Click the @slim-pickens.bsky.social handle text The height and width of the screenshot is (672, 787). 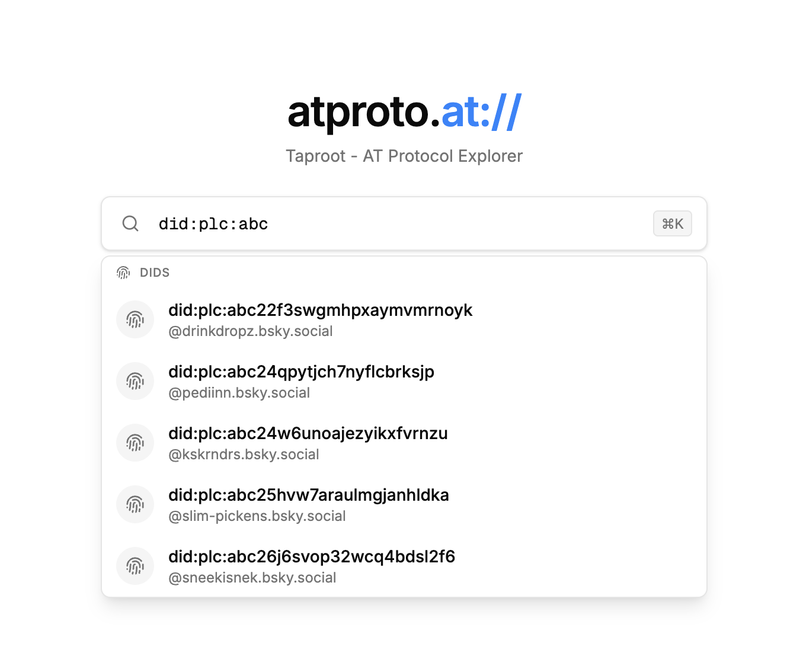[257, 516]
